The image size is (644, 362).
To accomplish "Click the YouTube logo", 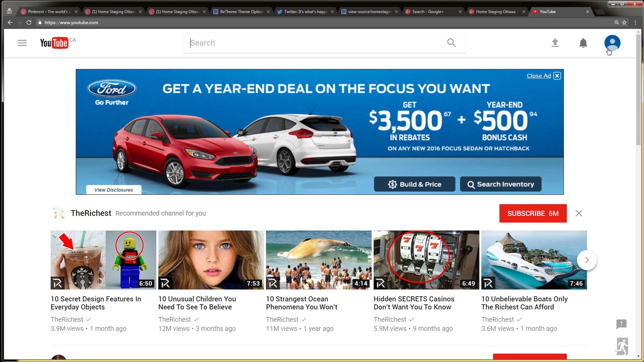I will click(x=54, y=43).
